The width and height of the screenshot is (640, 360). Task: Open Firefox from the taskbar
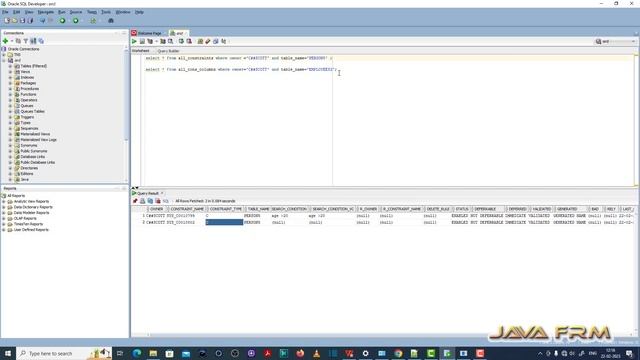300,353
